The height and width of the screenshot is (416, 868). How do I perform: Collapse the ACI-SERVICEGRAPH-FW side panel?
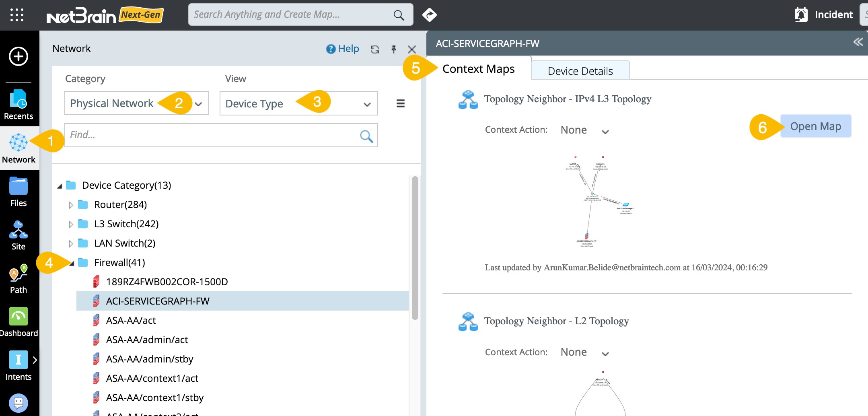(x=858, y=42)
